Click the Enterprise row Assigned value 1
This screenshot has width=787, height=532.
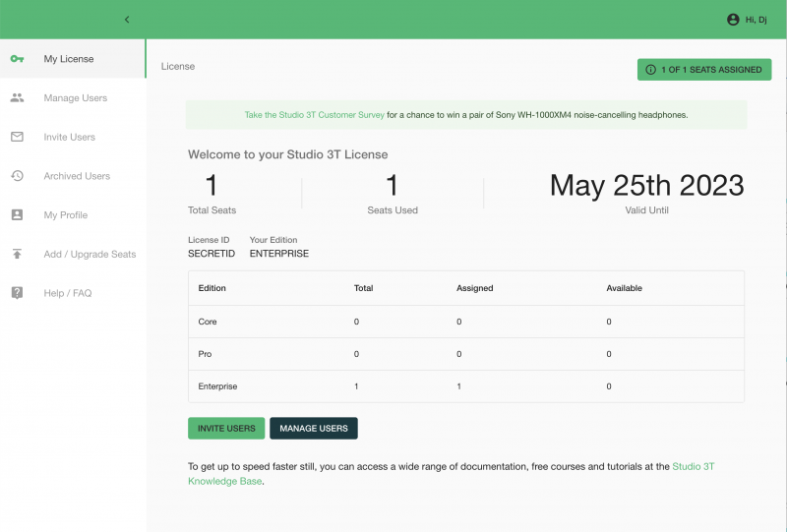(458, 386)
